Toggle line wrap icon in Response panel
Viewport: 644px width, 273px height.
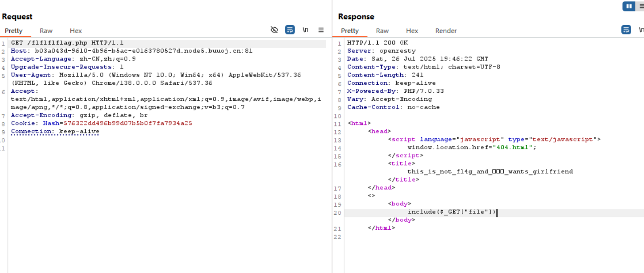click(626, 30)
